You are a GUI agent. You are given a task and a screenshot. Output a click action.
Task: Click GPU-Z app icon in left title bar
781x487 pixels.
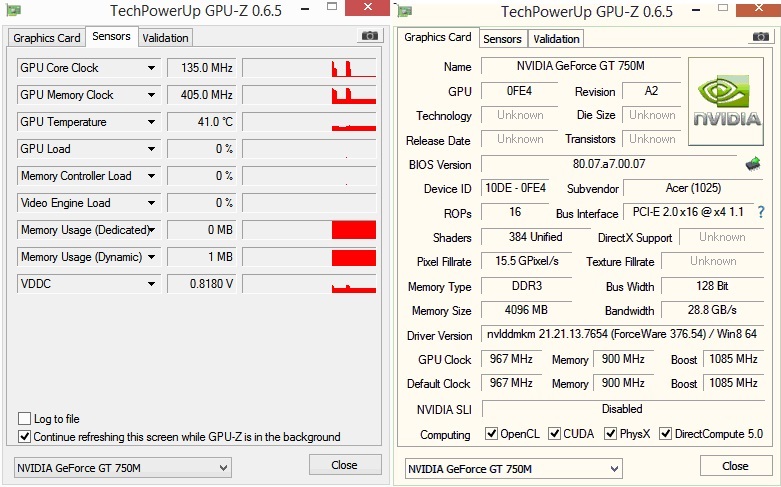(x=13, y=10)
